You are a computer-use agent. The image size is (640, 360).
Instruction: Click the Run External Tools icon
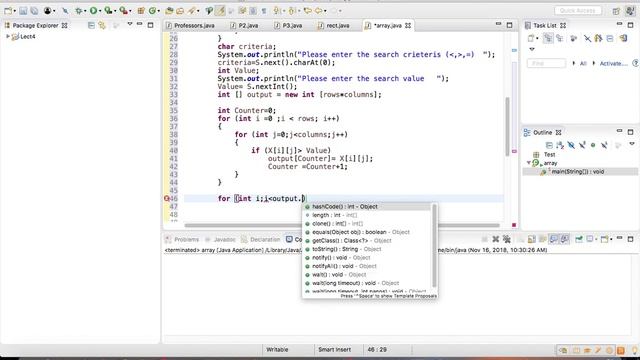coord(123,11)
